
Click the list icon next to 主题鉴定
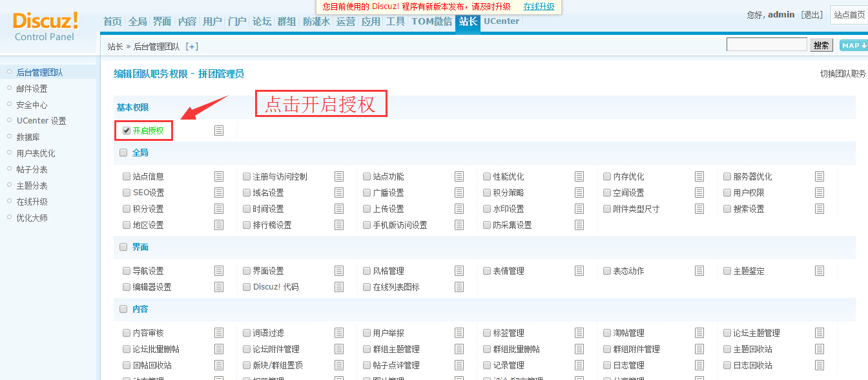click(820, 271)
